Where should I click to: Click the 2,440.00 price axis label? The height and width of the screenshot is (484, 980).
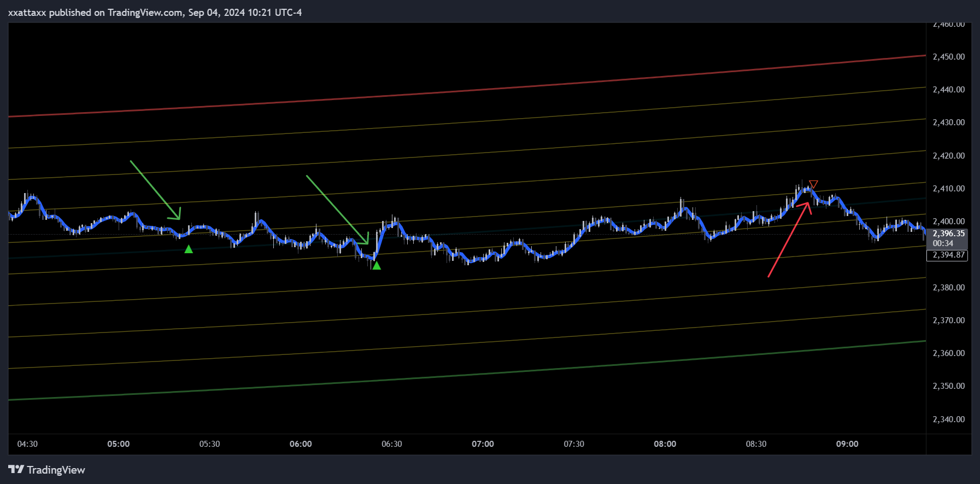pyautogui.click(x=949, y=90)
